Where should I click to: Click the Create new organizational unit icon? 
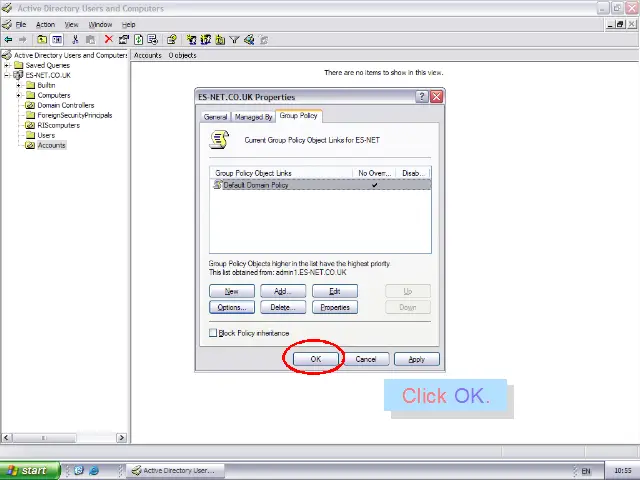tap(220, 40)
